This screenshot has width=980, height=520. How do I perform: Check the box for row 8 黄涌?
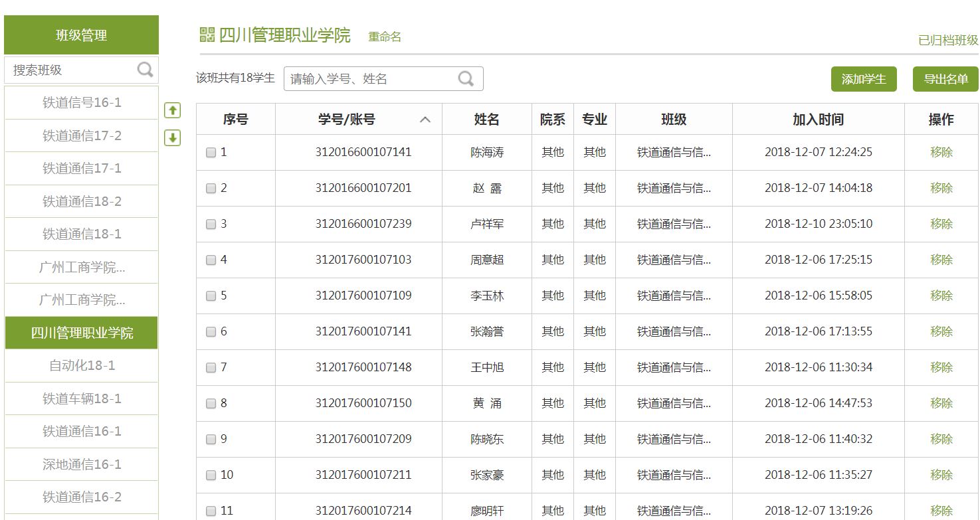[211, 403]
